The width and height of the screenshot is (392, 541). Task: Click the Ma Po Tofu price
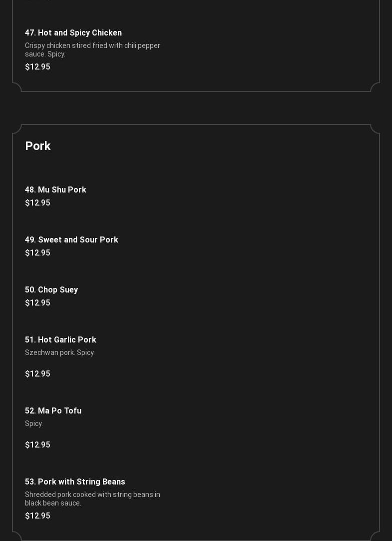point(37,445)
